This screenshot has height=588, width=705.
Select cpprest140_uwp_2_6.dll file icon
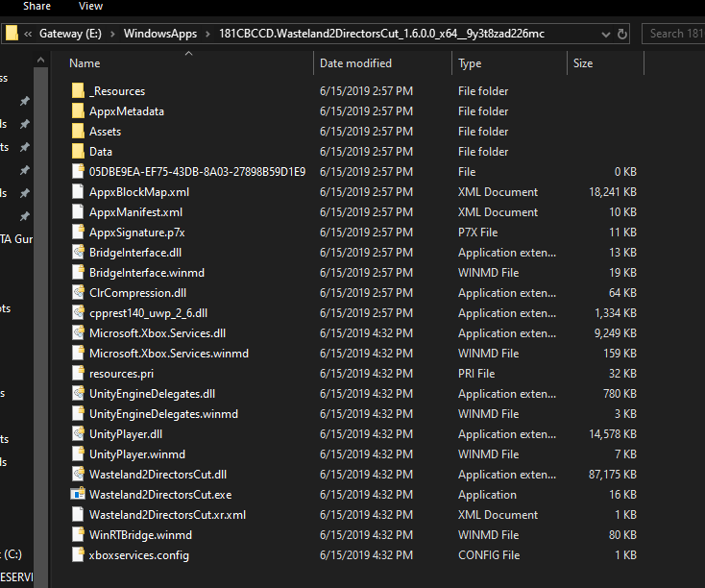click(78, 313)
